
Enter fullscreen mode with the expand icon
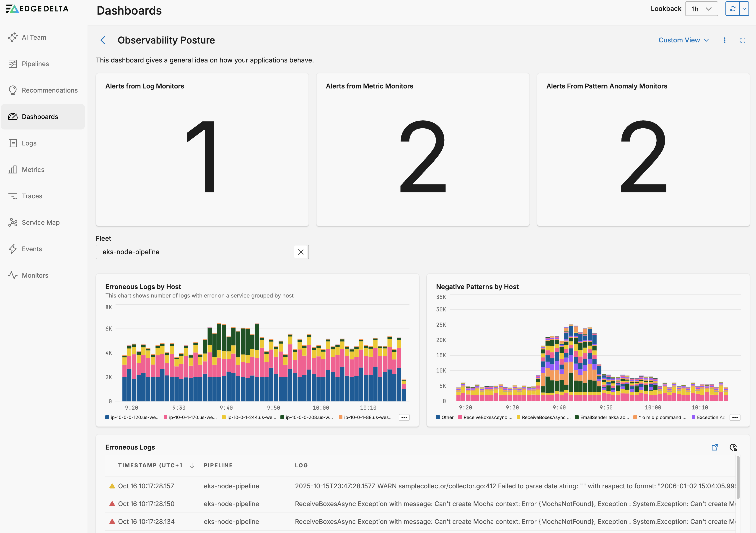click(x=743, y=40)
